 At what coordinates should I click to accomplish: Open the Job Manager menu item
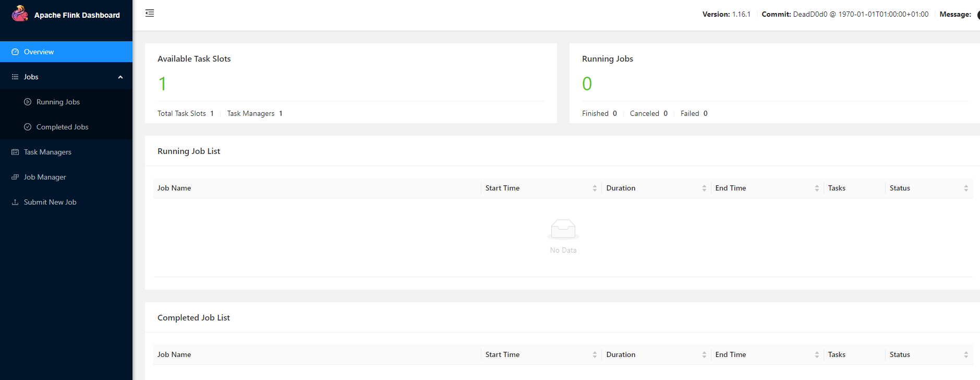(45, 177)
